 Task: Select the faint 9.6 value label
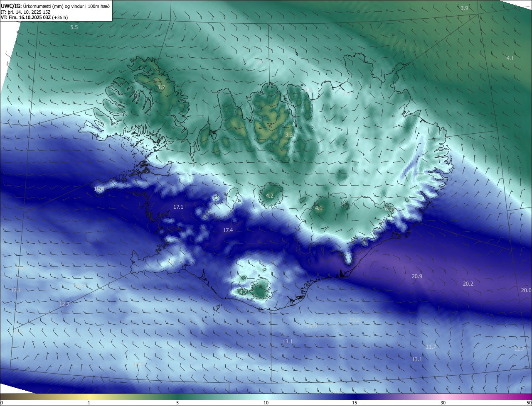[x=346, y=94]
